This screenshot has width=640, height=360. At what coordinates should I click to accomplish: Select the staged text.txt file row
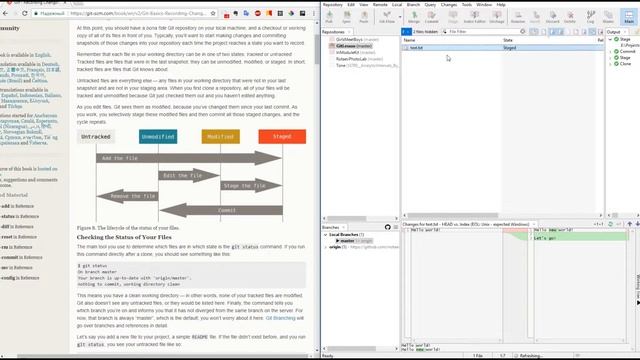pyautogui.click(x=502, y=48)
